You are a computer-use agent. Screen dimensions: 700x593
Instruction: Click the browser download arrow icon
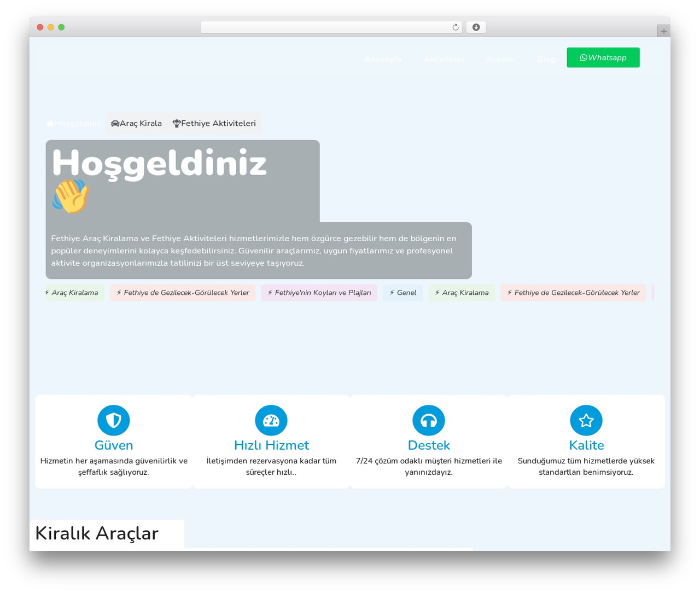(476, 27)
